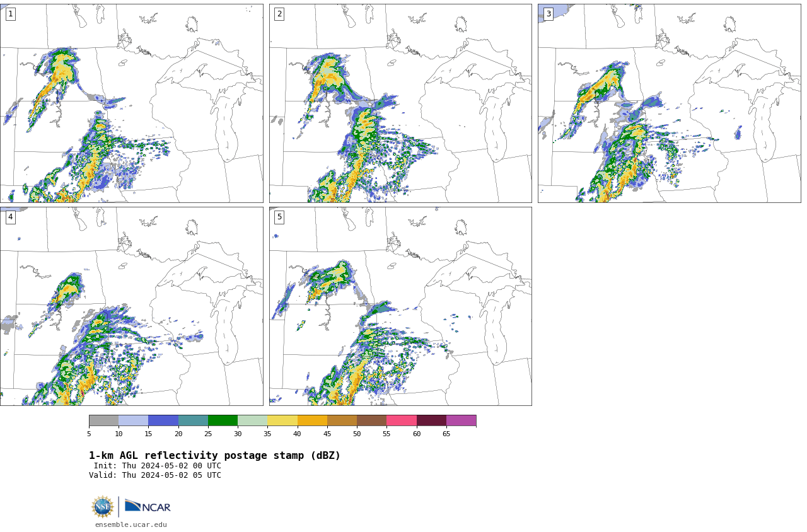The height and width of the screenshot is (532, 807).
Task: Open ensemble member 4 reflectivity map
Action: pos(131,306)
